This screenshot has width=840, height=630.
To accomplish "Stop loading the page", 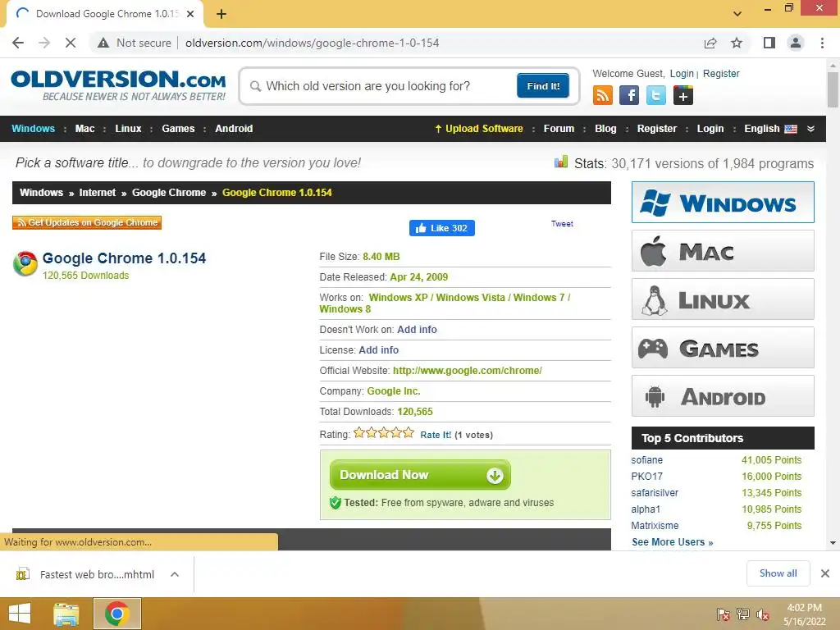I will [x=71, y=43].
